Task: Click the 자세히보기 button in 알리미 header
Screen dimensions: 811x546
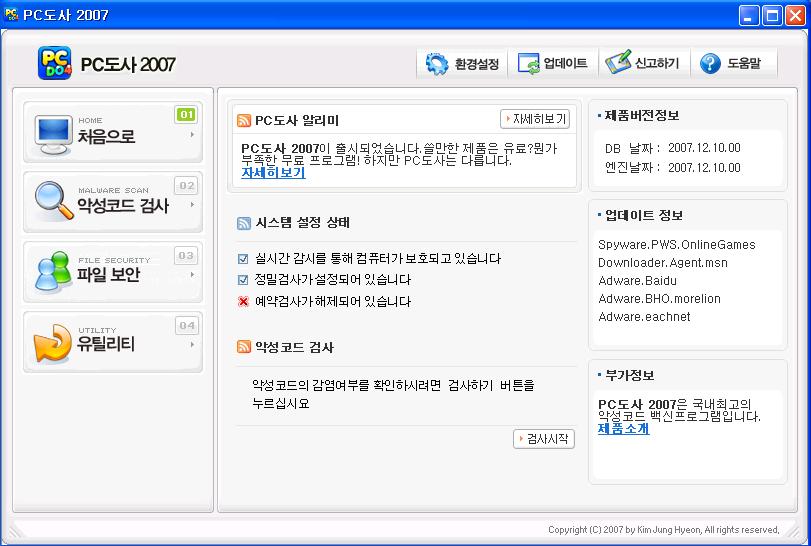Action: tap(535, 119)
